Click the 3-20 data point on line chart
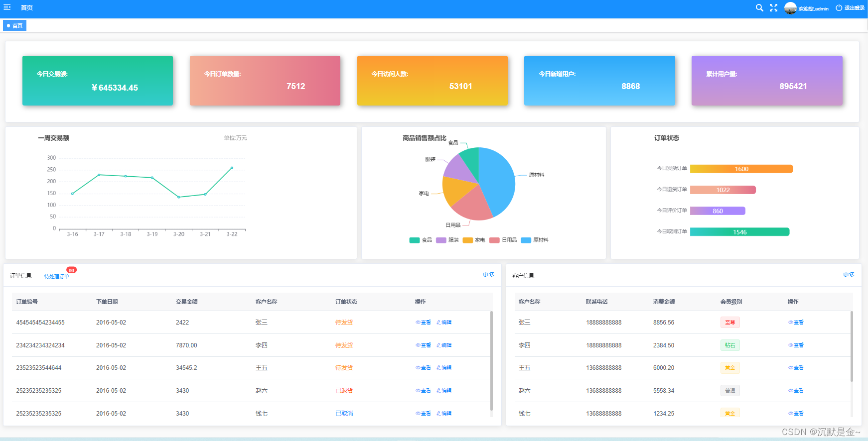The width and height of the screenshot is (868, 441). pyautogui.click(x=179, y=197)
